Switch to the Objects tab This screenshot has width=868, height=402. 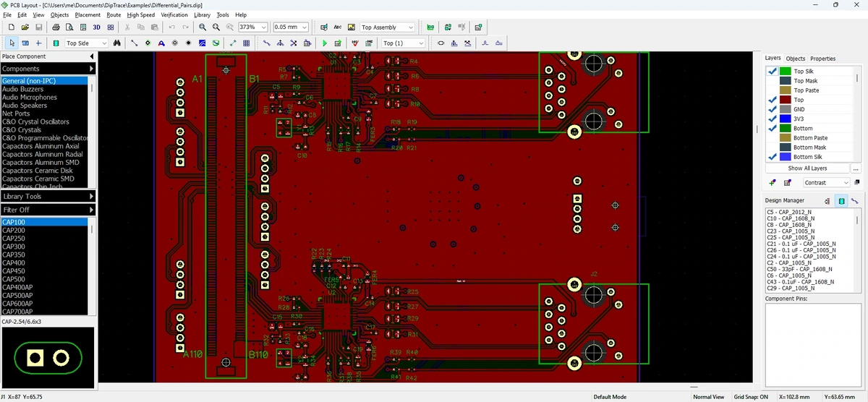(x=795, y=59)
